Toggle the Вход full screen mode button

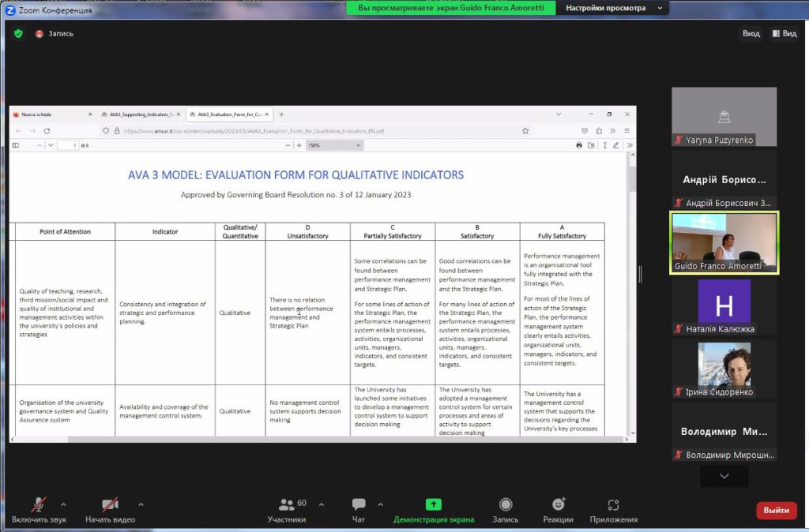tap(751, 34)
